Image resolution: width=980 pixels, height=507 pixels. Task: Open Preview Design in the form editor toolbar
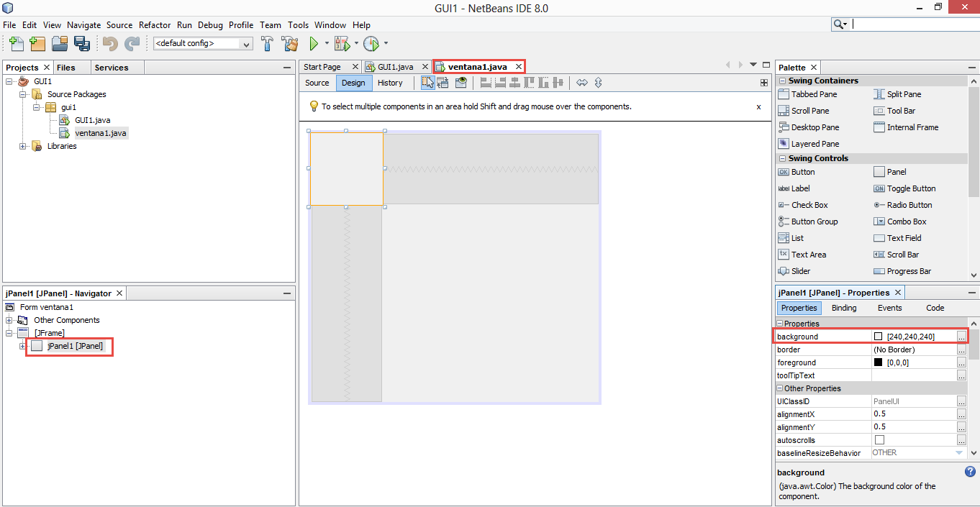(460, 82)
